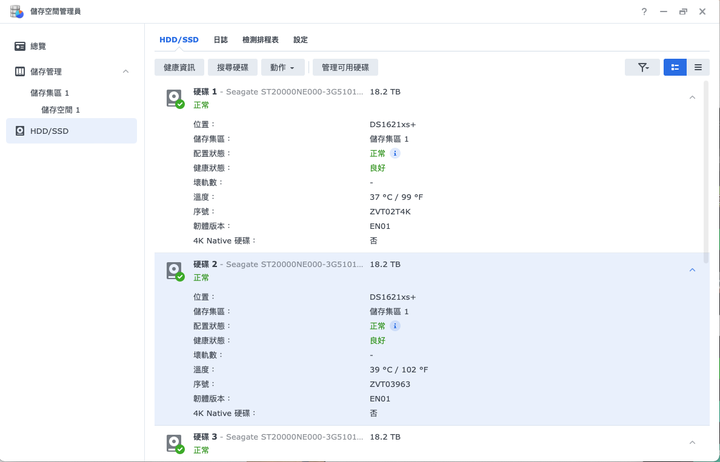Switch to the 日誌 tab
Image resolution: width=720 pixels, height=462 pixels.
click(x=220, y=39)
